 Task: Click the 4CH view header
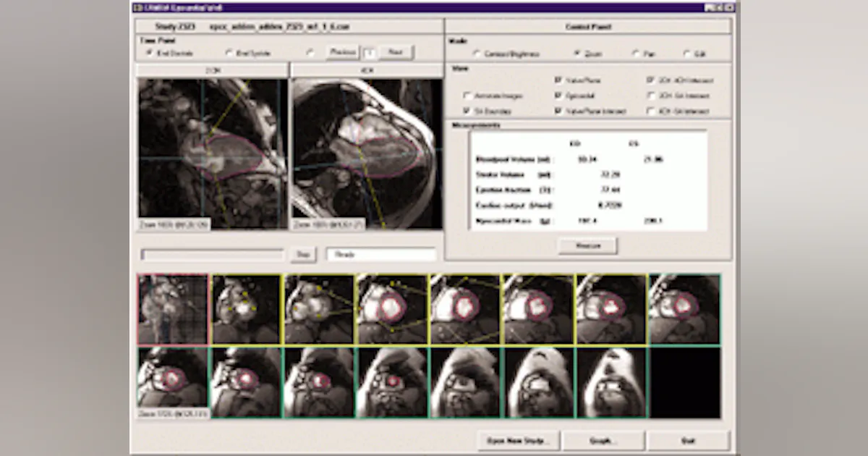[x=366, y=71]
